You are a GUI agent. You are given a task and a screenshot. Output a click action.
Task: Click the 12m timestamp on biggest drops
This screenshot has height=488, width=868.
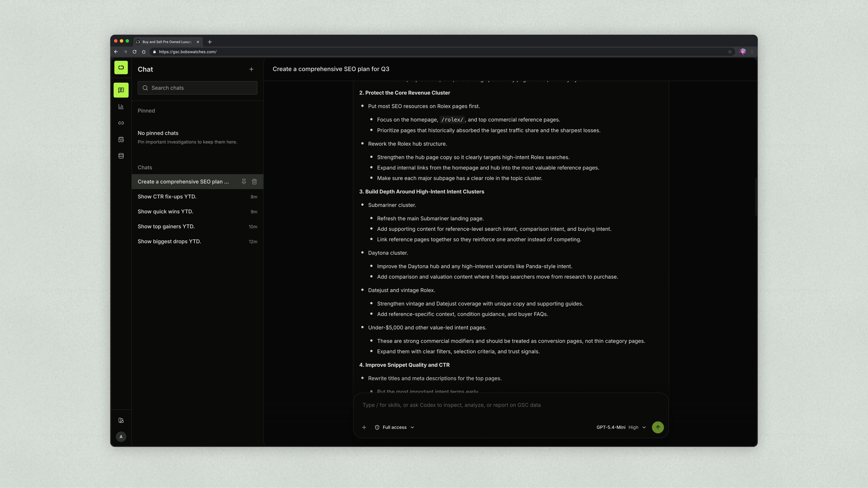tap(253, 242)
